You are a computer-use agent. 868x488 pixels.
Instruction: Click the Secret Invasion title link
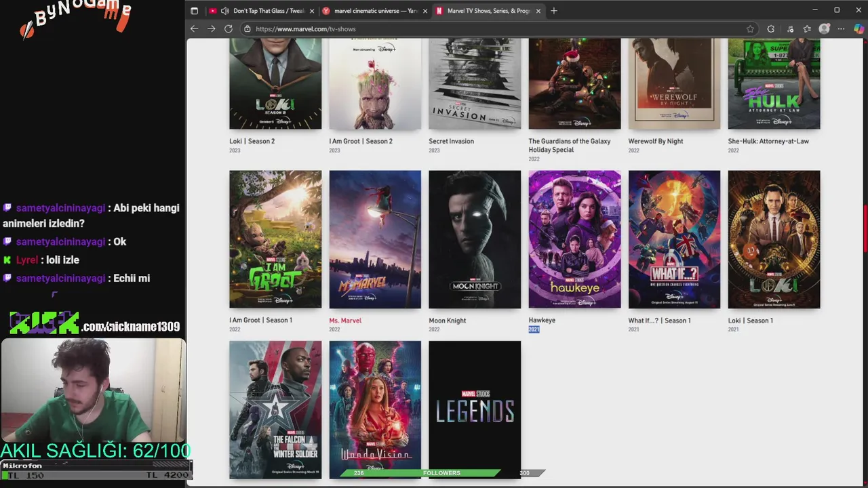pos(451,141)
